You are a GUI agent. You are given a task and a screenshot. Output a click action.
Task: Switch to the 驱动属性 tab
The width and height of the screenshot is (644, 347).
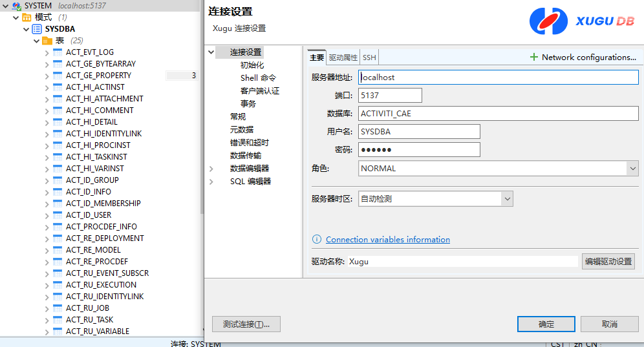343,58
